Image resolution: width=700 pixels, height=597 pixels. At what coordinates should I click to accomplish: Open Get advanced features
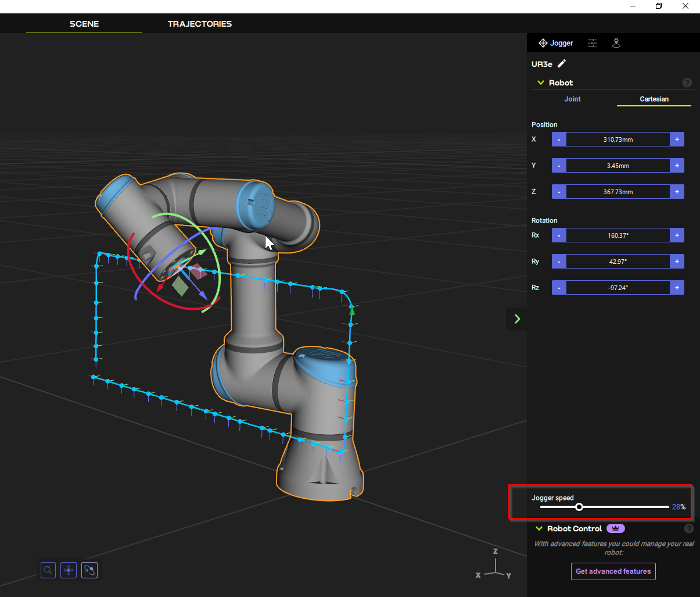click(613, 571)
